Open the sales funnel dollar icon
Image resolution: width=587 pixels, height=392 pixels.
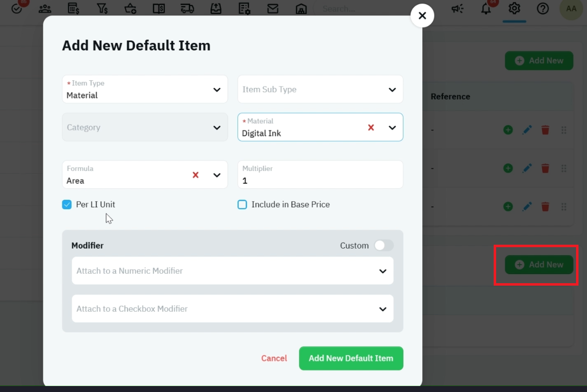click(x=102, y=8)
